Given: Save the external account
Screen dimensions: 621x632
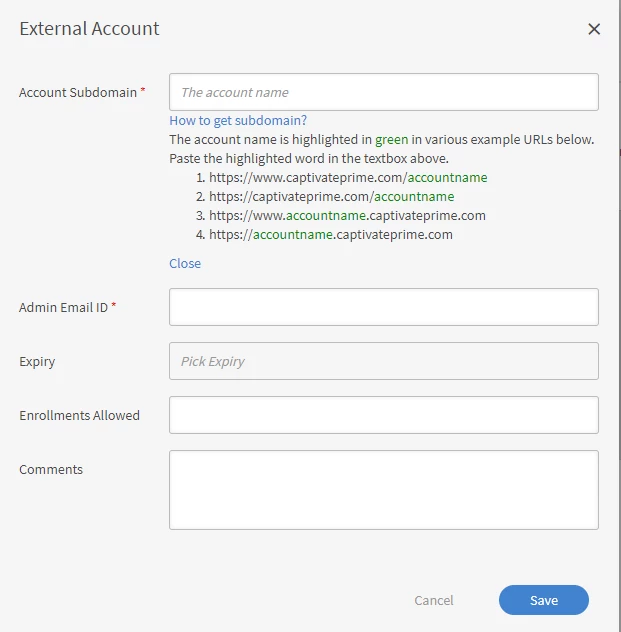Looking at the screenshot, I should (543, 600).
